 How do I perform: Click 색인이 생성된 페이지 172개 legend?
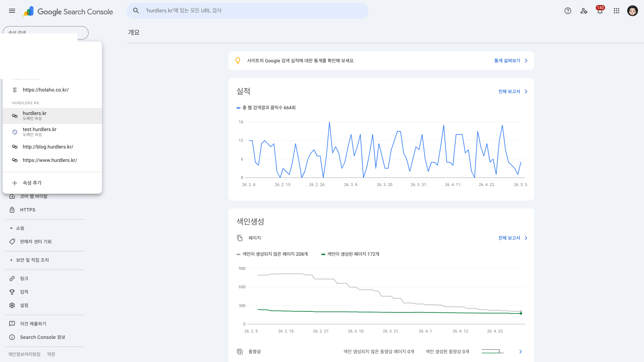350,254
